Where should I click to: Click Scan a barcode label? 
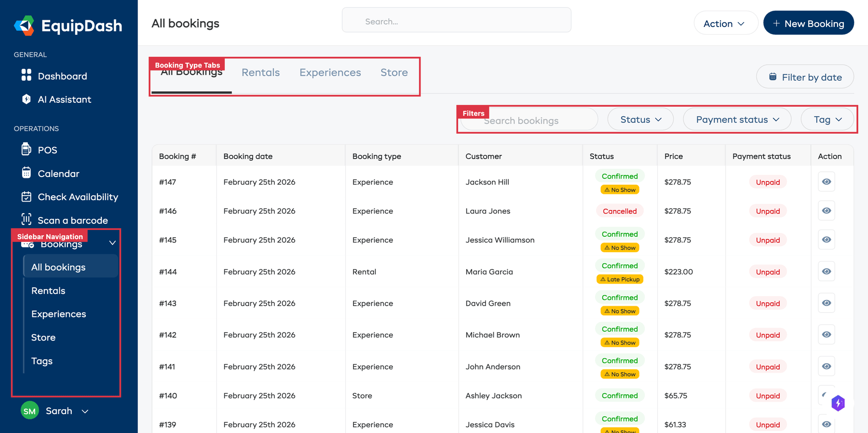pyautogui.click(x=73, y=220)
